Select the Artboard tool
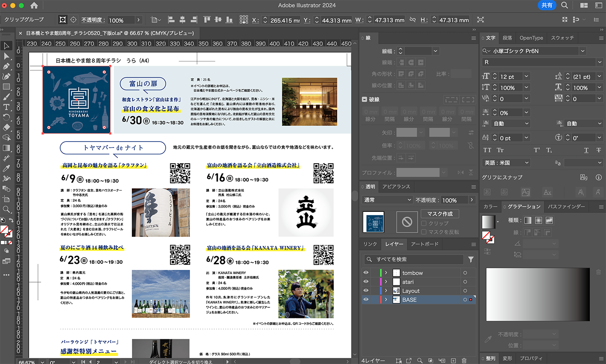This screenshot has width=606, height=364. (x=6, y=199)
